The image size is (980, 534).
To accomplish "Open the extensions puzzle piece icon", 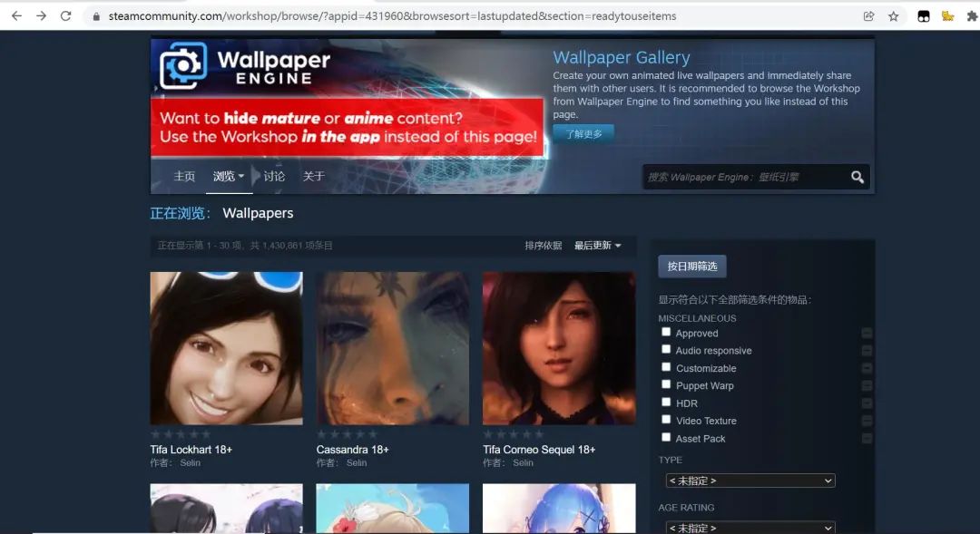I will (x=972, y=16).
